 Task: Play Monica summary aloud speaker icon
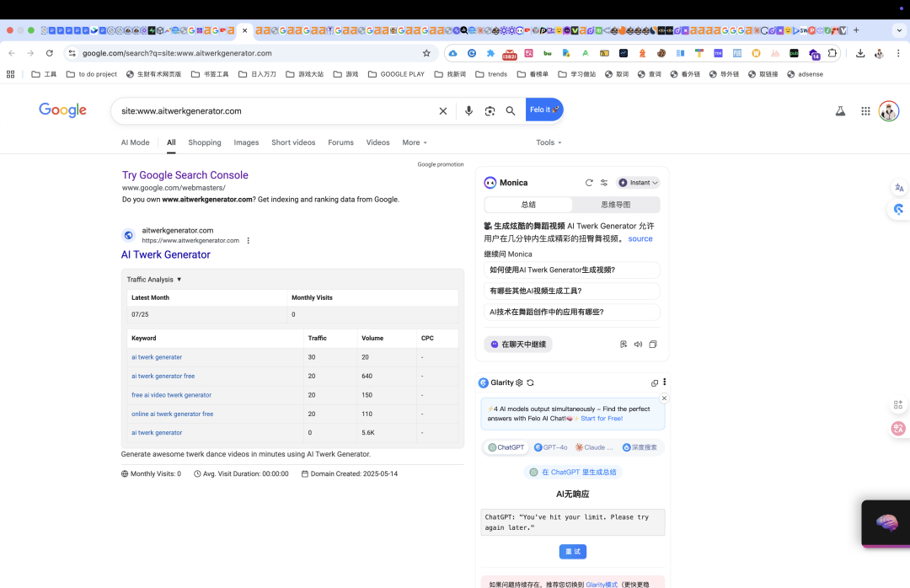point(638,345)
